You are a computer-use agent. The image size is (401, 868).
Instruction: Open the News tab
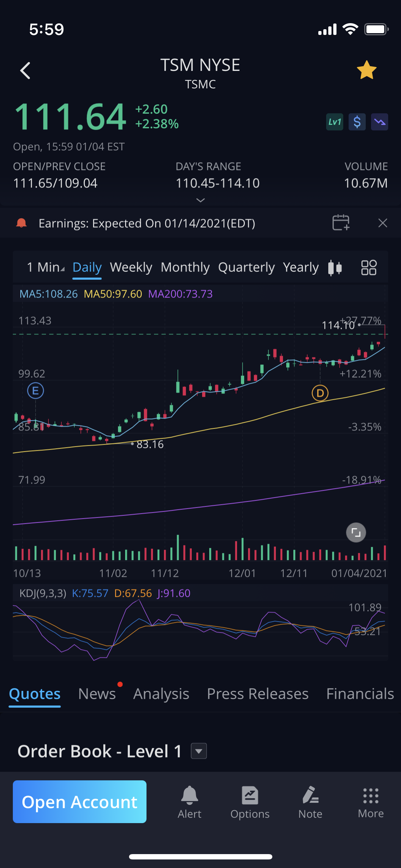coord(97,694)
